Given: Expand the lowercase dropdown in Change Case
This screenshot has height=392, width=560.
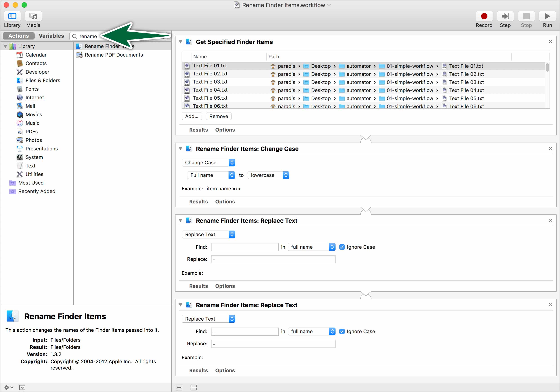Looking at the screenshot, I should (x=269, y=175).
